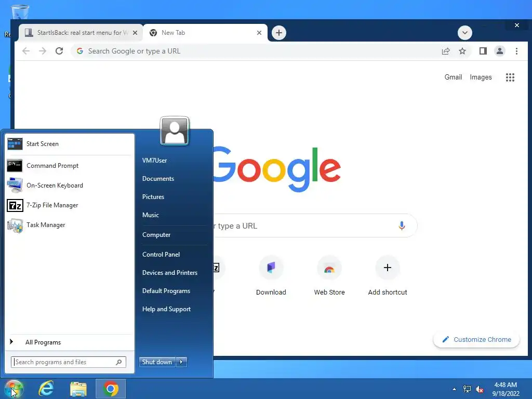Click the network tray icon
Image resolution: width=532 pixels, height=399 pixels.
click(x=467, y=389)
